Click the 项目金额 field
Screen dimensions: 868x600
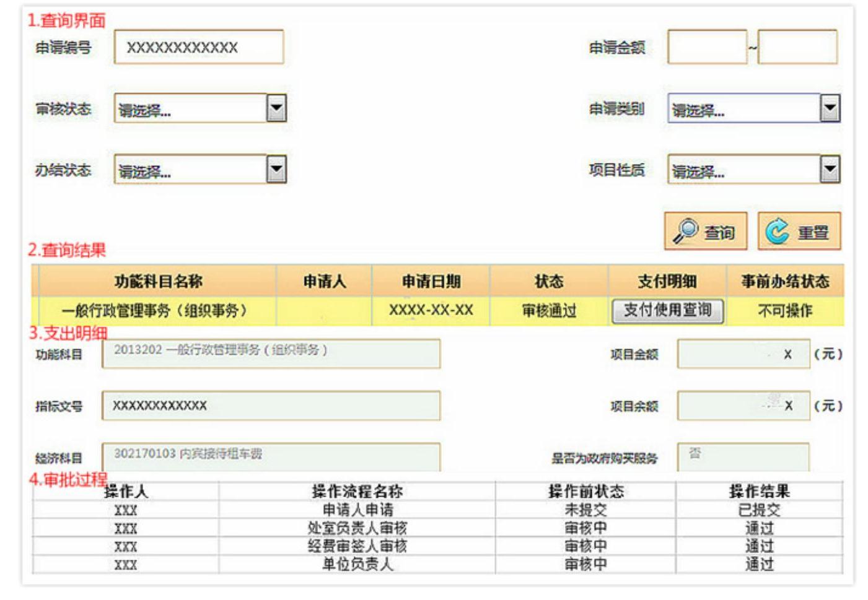(x=743, y=354)
